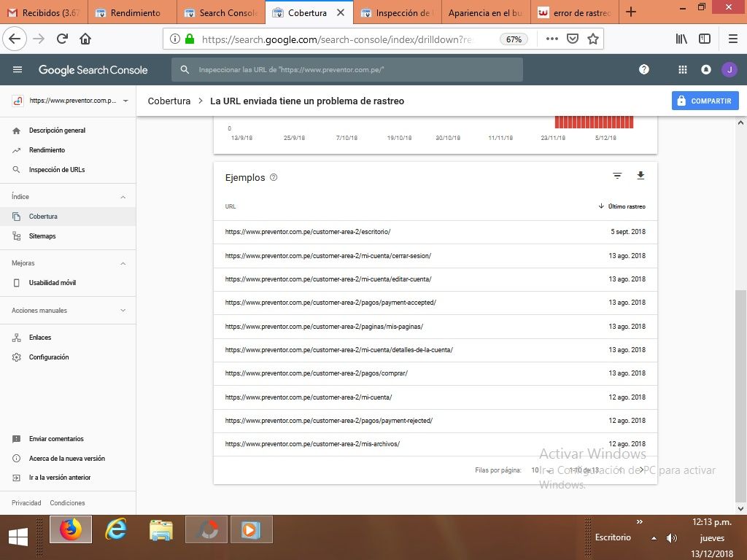Click Cobertura in the breadcrumb
747x560 pixels.
(x=169, y=101)
